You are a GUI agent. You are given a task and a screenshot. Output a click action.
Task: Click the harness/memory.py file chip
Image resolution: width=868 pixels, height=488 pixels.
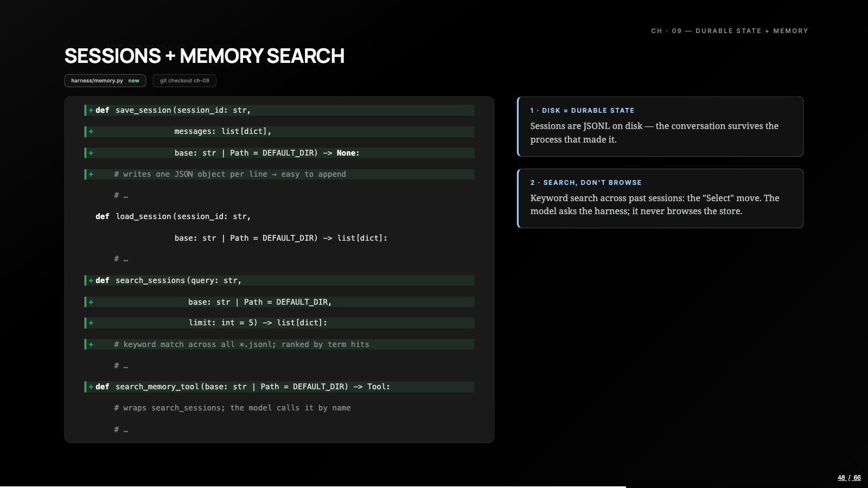105,81
